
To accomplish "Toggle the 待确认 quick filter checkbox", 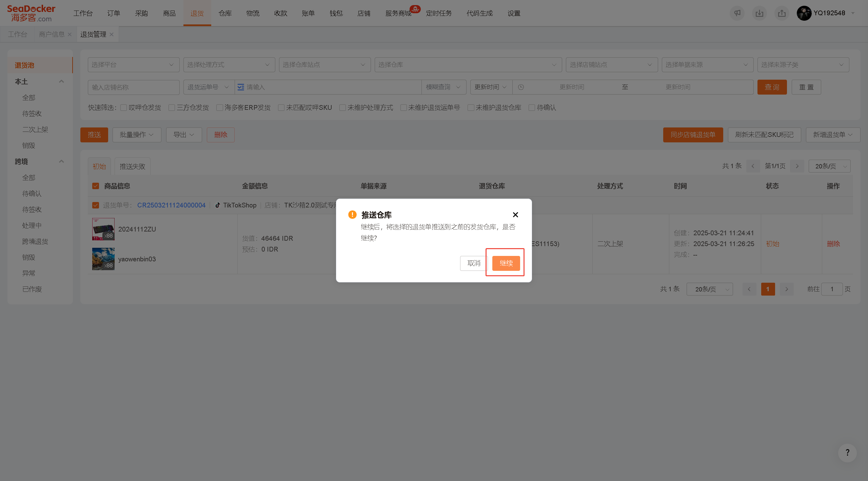I will click(532, 108).
